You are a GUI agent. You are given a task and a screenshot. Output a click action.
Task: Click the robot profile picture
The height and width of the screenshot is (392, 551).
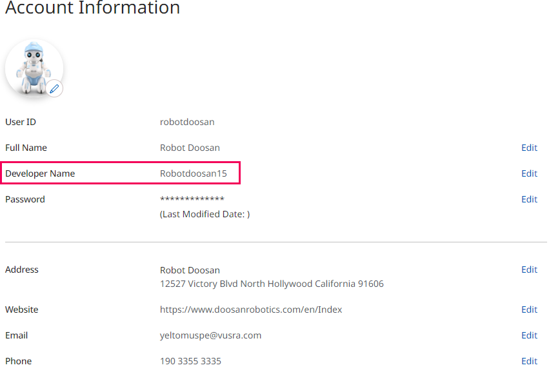pyautogui.click(x=32, y=68)
